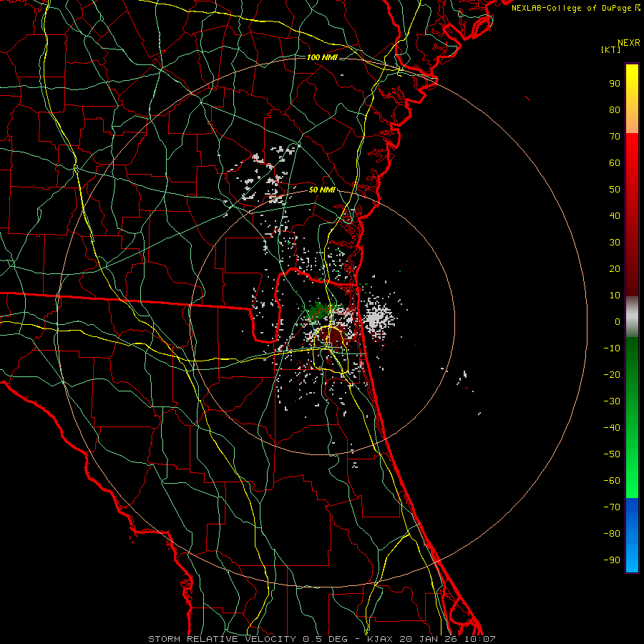The image size is (644, 644).
Task: Click the 30 value on the velocity scale
Action: (615, 243)
